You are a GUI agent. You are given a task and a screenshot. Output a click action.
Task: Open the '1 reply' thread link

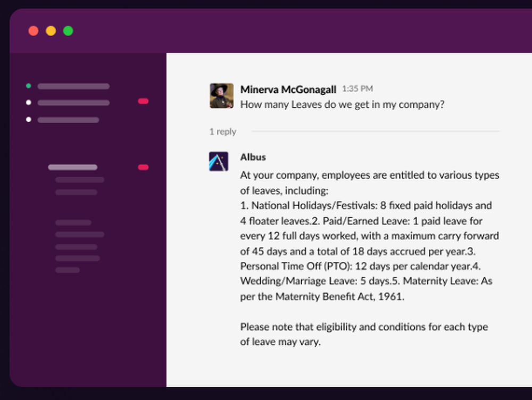(222, 131)
